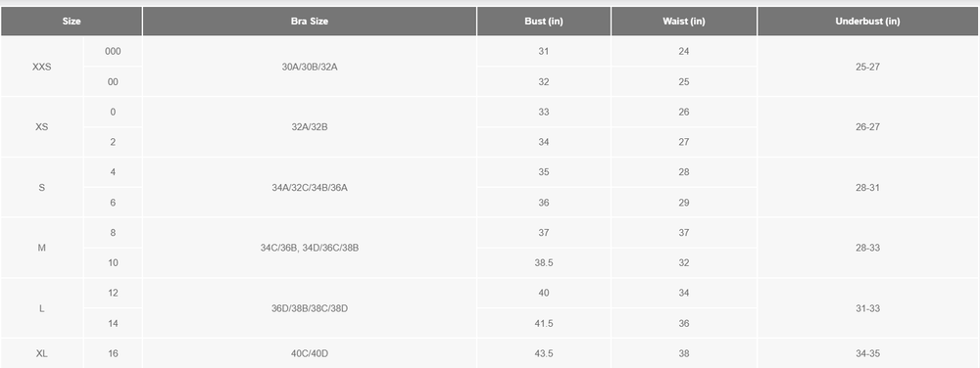Click the Bust (in) column header

544,22
